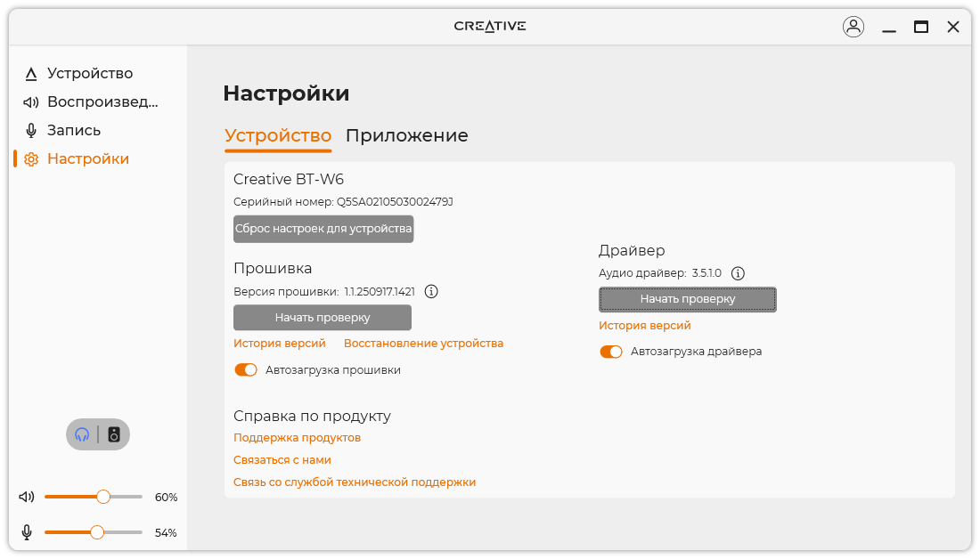The height and width of the screenshot is (559, 980).
Task: Click the info icon beside audio driver version
Action: click(x=738, y=273)
